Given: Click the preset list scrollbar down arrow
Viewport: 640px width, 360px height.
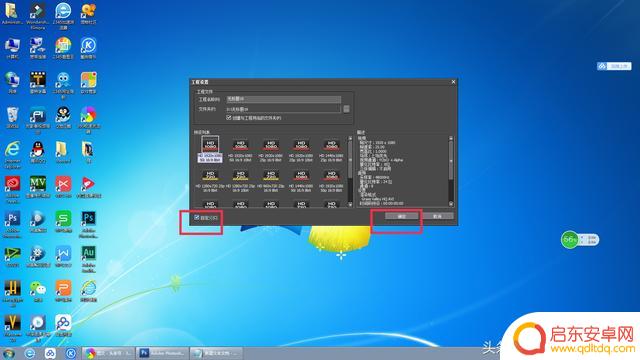Looking at the screenshot, I should click(x=350, y=204).
